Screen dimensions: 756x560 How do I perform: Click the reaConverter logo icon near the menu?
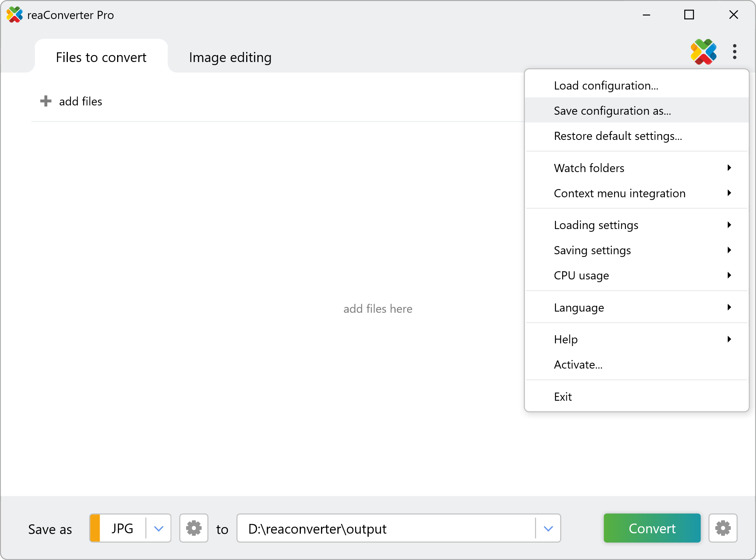(703, 52)
